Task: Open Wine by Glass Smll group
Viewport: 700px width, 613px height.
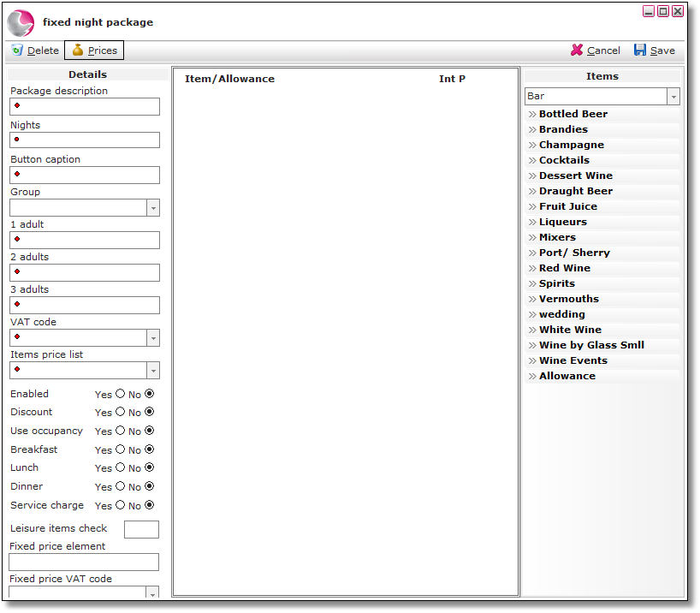Action: (x=602, y=345)
